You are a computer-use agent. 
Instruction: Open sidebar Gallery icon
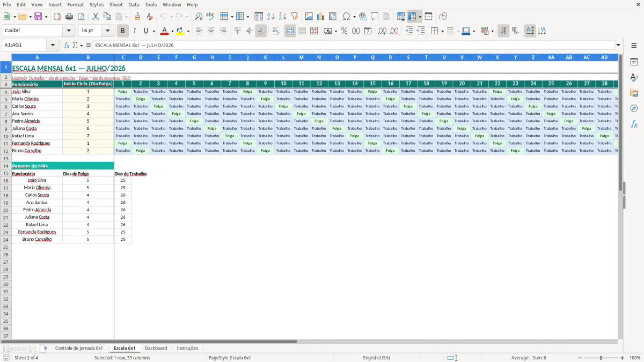[x=634, y=93]
